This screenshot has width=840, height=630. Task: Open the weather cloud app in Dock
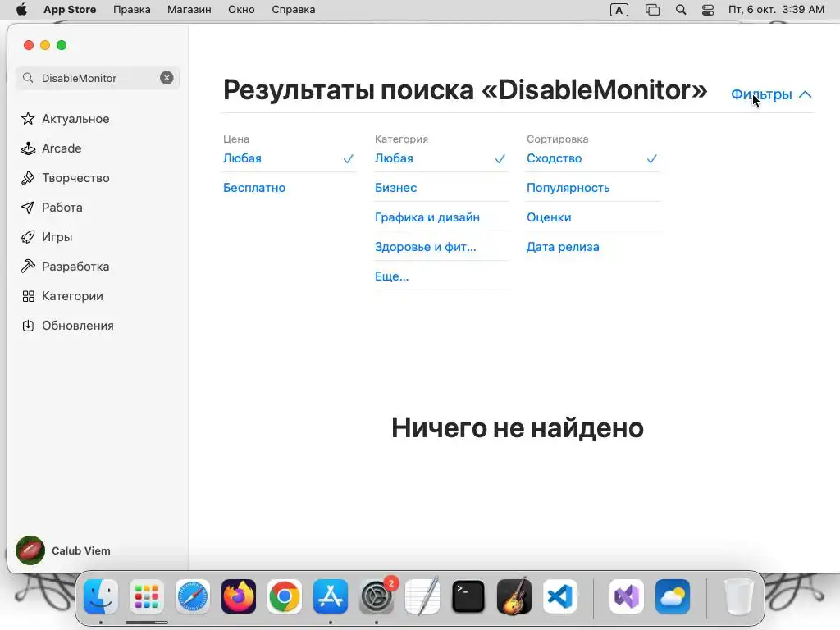(x=673, y=596)
